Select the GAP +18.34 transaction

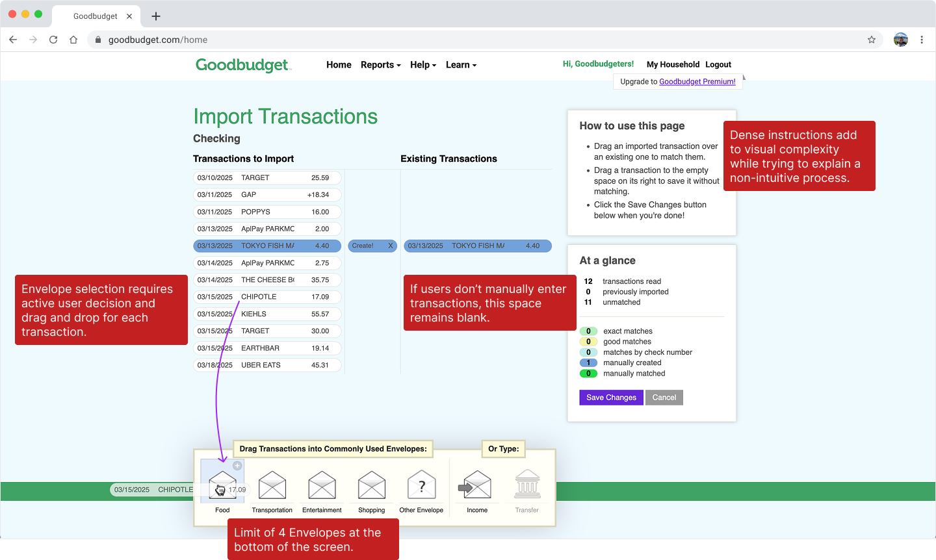(x=267, y=195)
